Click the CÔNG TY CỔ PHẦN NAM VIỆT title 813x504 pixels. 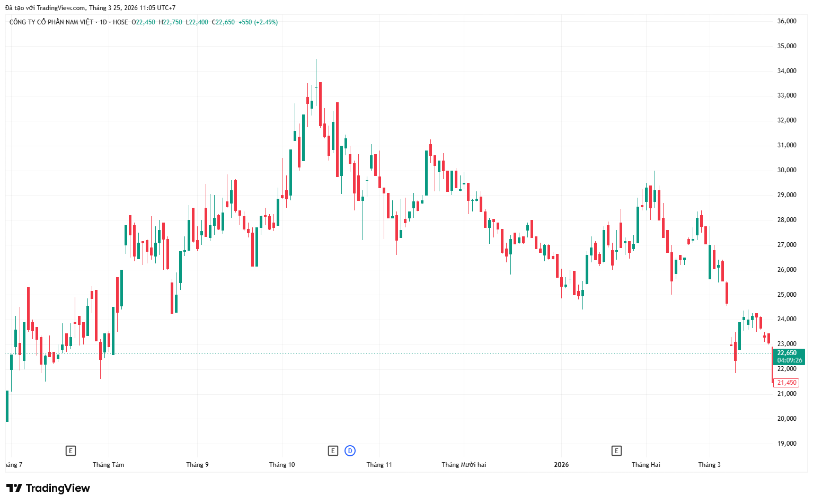(51, 22)
